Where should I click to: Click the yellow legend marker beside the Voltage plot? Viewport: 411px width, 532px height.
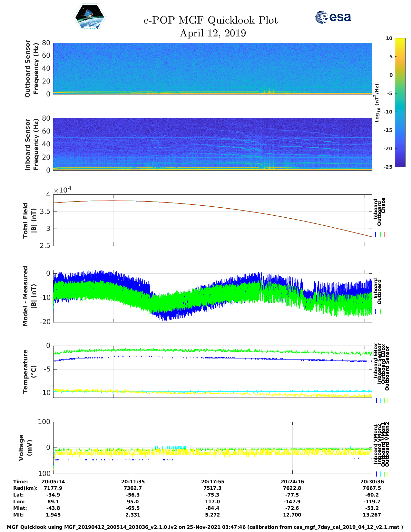[x=387, y=474]
